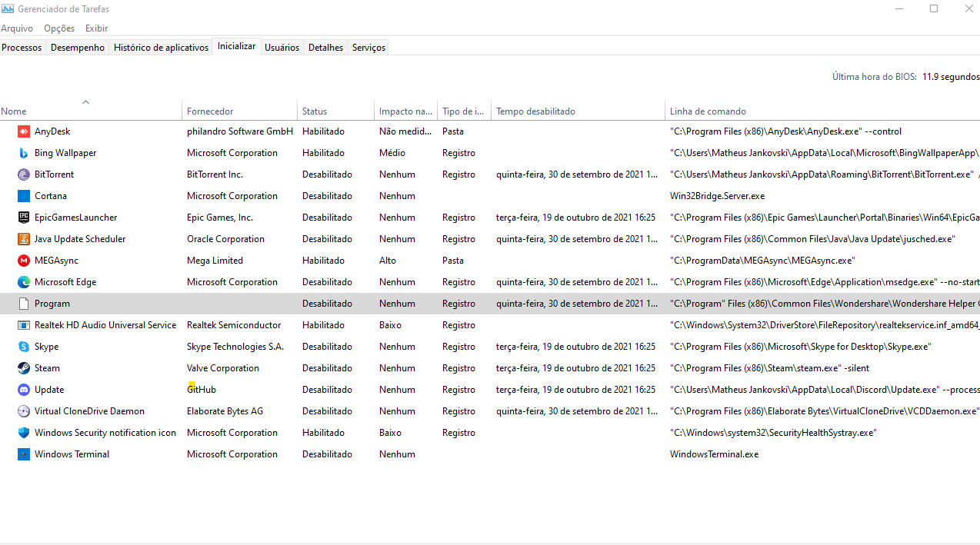The width and height of the screenshot is (980, 545).
Task: Click the blank Program file icon
Action: click(23, 304)
